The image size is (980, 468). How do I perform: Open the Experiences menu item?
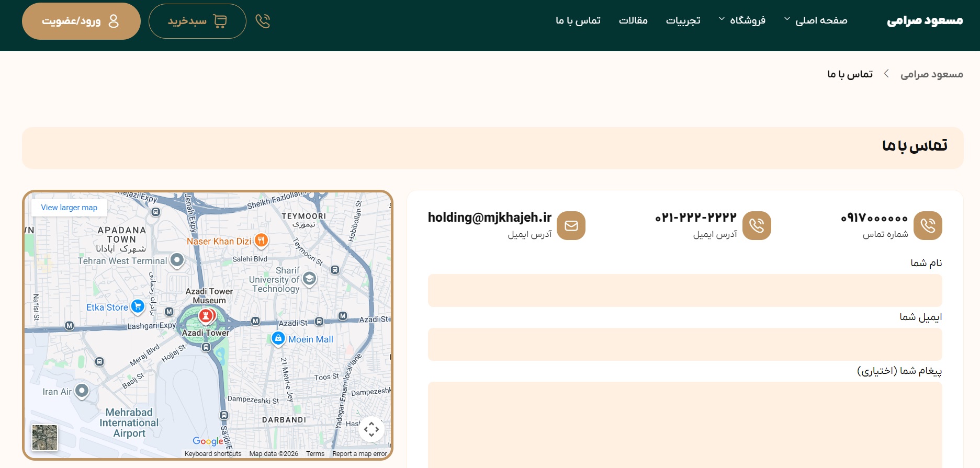(683, 20)
